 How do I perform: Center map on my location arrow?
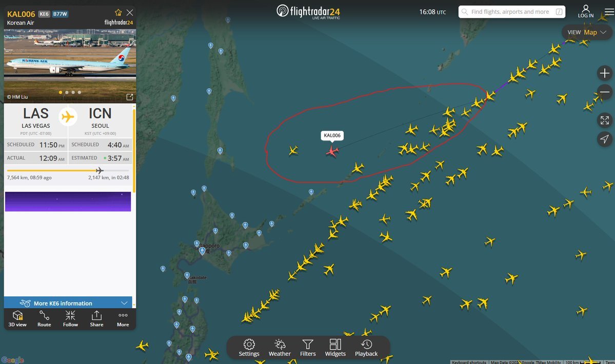click(x=604, y=139)
